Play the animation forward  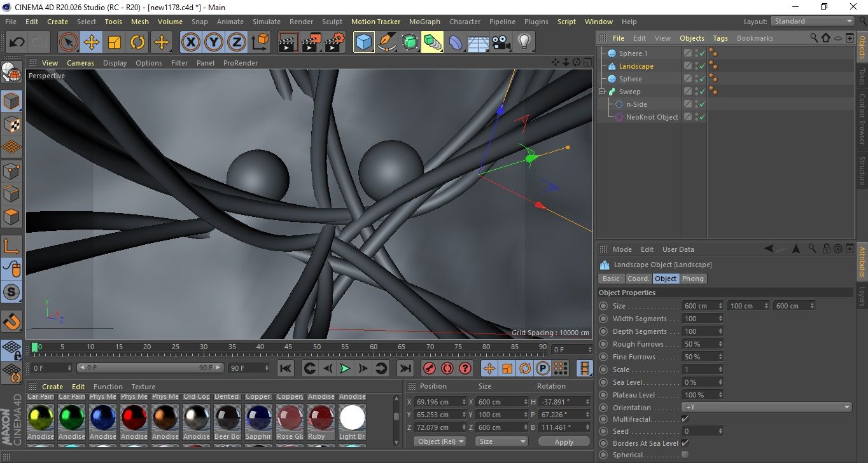345,368
